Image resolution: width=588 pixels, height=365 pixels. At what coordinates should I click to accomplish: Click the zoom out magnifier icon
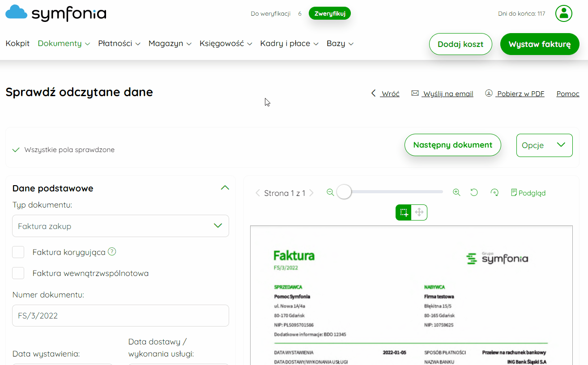(x=330, y=192)
